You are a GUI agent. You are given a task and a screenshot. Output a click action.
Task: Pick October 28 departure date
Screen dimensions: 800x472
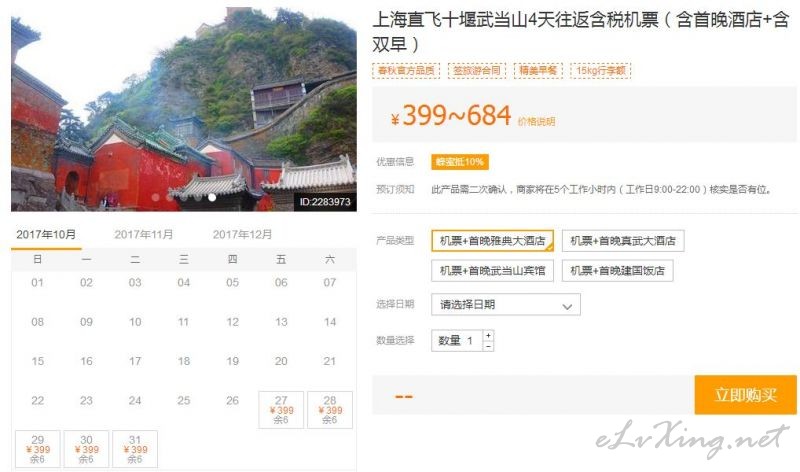click(x=330, y=410)
